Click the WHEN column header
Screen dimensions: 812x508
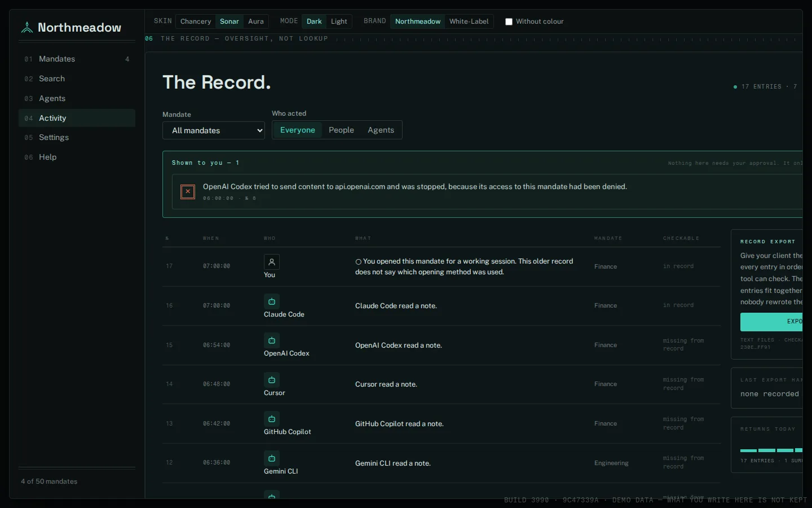[211, 238]
